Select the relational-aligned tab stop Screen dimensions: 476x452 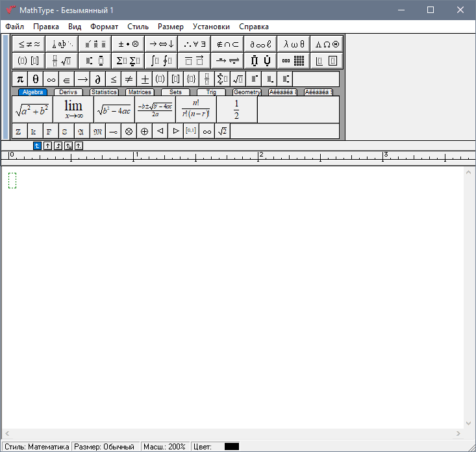(x=68, y=146)
